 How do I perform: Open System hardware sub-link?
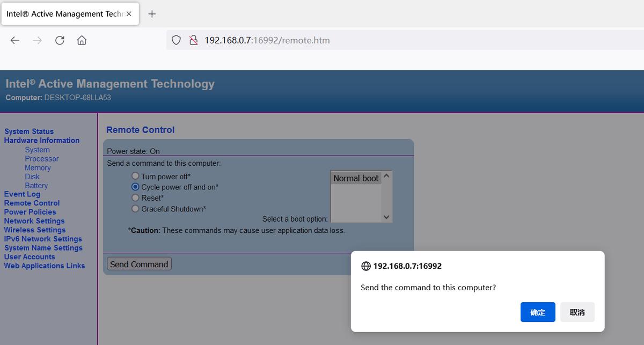click(37, 150)
